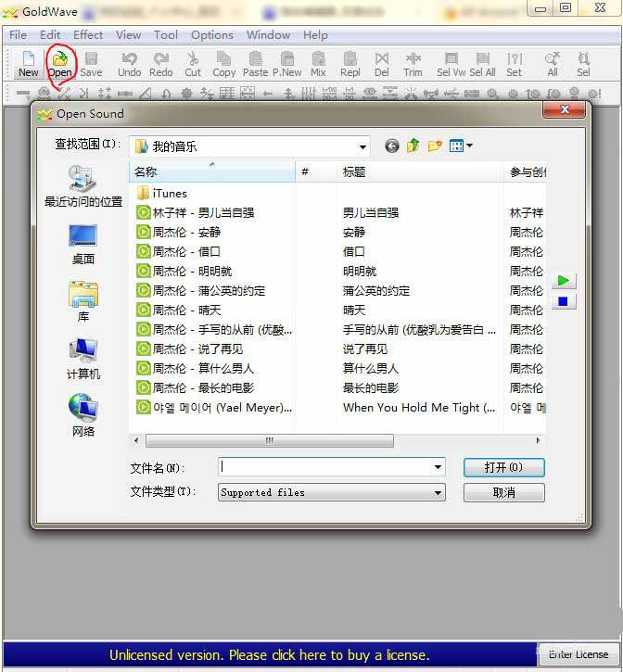
Task: Expand the 查找范围 folder dropdown
Action: tap(362, 146)
